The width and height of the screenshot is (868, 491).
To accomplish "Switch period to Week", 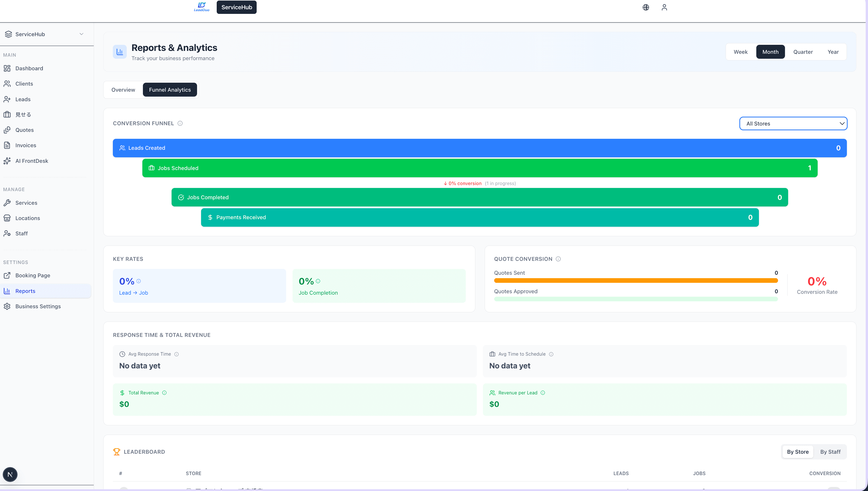I will (x=740, y=51).
